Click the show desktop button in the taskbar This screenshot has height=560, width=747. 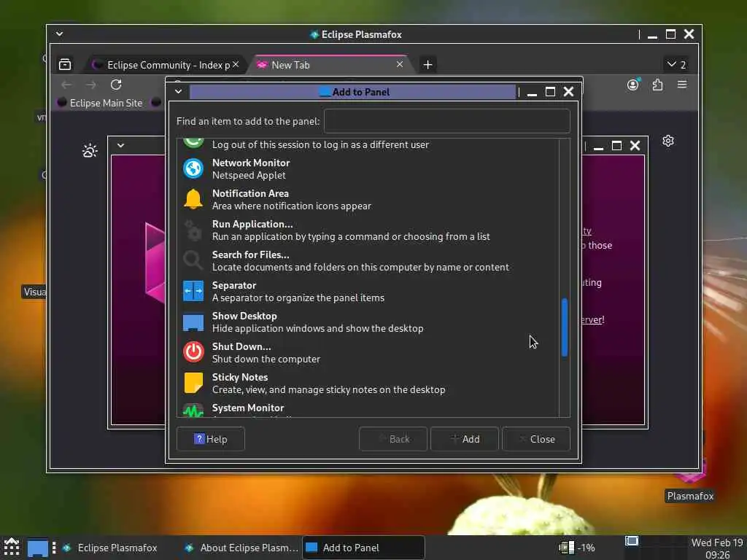click(38, 548)
